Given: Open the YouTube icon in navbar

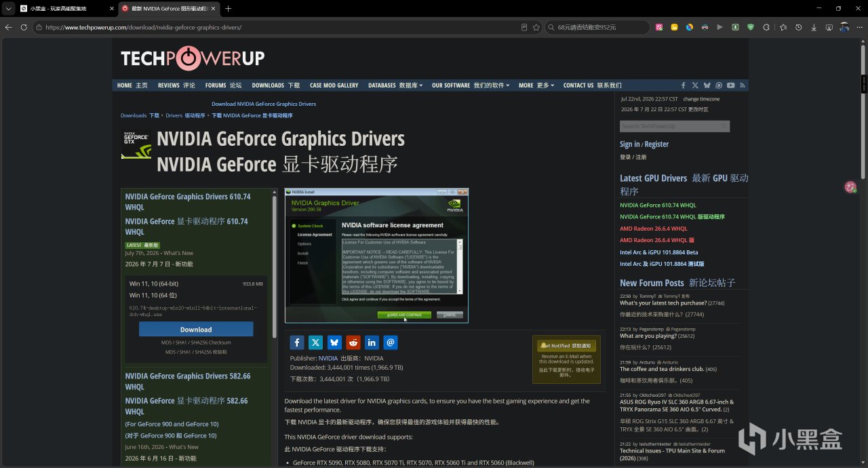Looking at the screenshot, I should (x=731, y=85).
